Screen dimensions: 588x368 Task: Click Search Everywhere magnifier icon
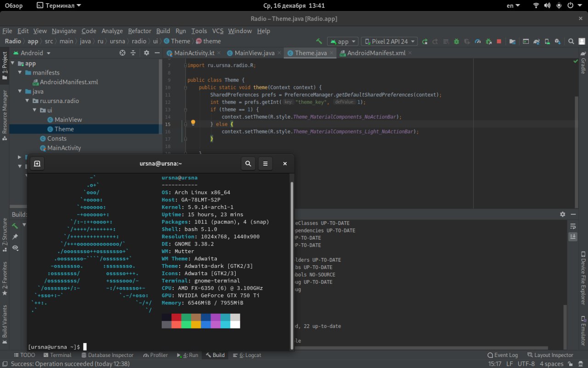click(571, 41)
